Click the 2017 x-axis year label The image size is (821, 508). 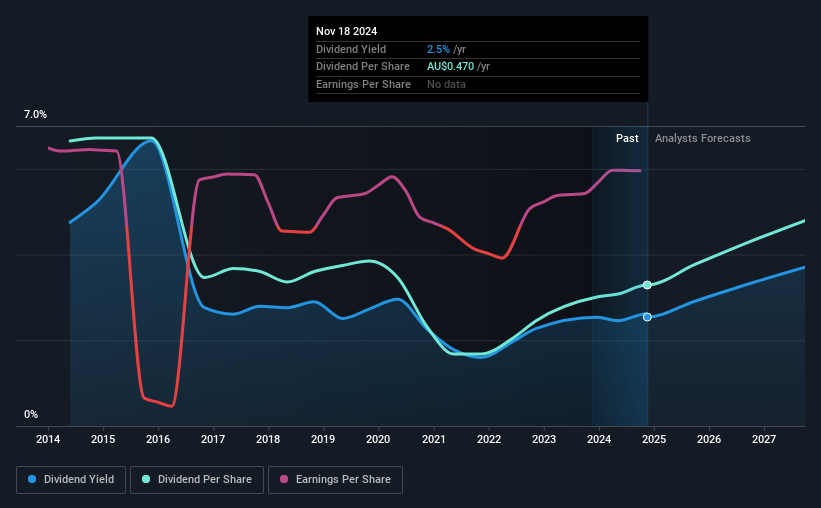tap(213, 439)
